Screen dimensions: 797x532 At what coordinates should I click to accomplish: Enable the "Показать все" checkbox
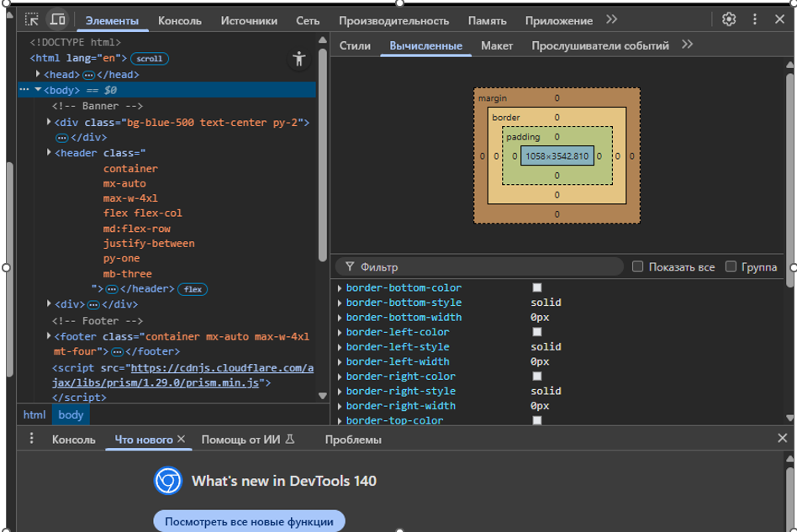click(637, 266)
